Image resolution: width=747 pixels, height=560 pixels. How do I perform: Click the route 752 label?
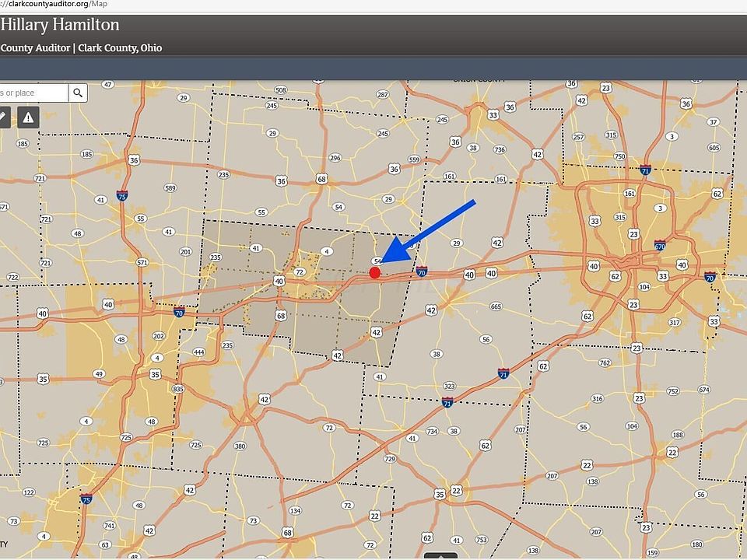672,391
